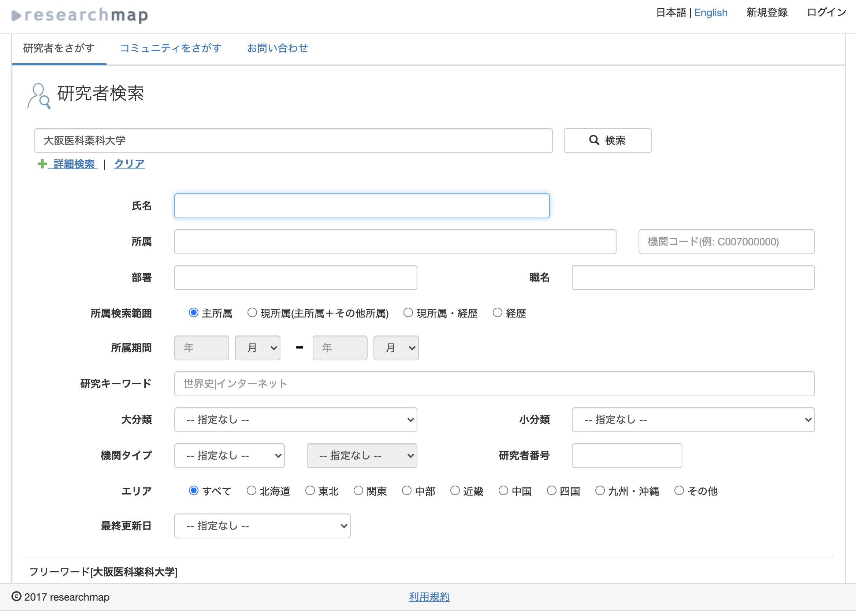Click the クリア link

[129, 164]
